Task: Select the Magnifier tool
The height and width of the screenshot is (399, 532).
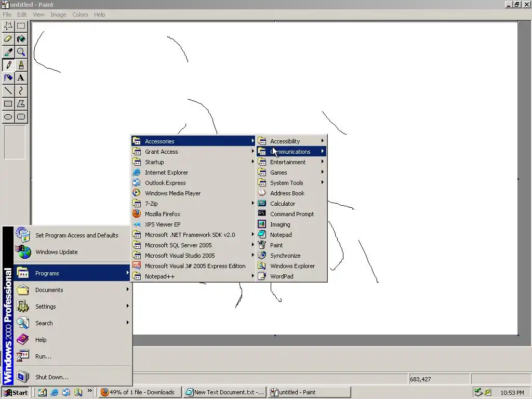Action: point(21,52)
